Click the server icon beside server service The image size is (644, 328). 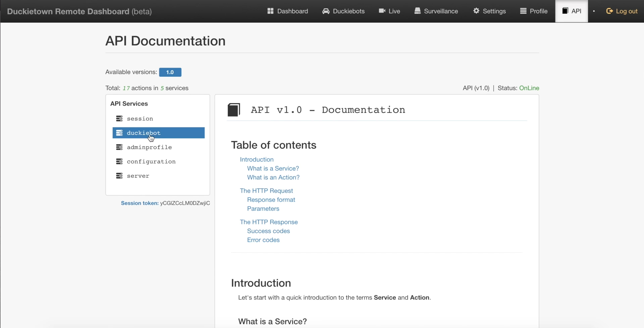click(x=119, y=176)
